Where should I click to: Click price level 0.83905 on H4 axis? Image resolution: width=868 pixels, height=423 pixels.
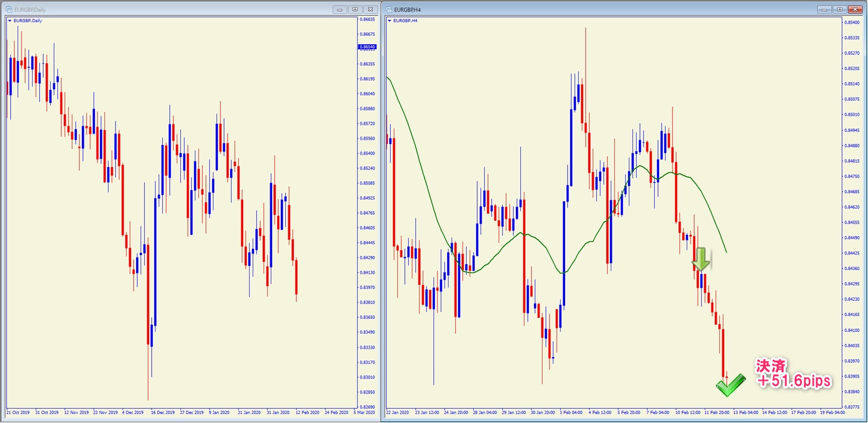[x=852, y=376]
